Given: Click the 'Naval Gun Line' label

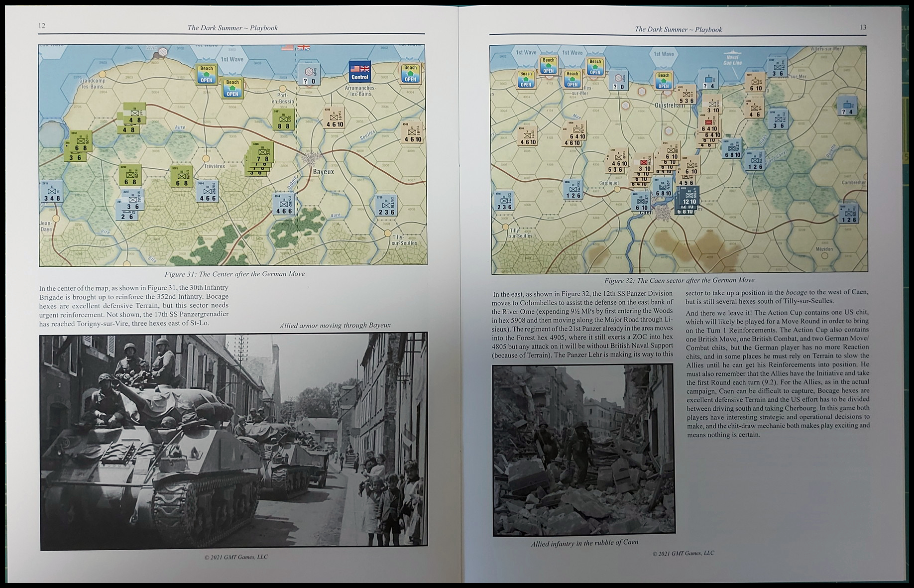Looking at the screenshot, I should [732, 60].
